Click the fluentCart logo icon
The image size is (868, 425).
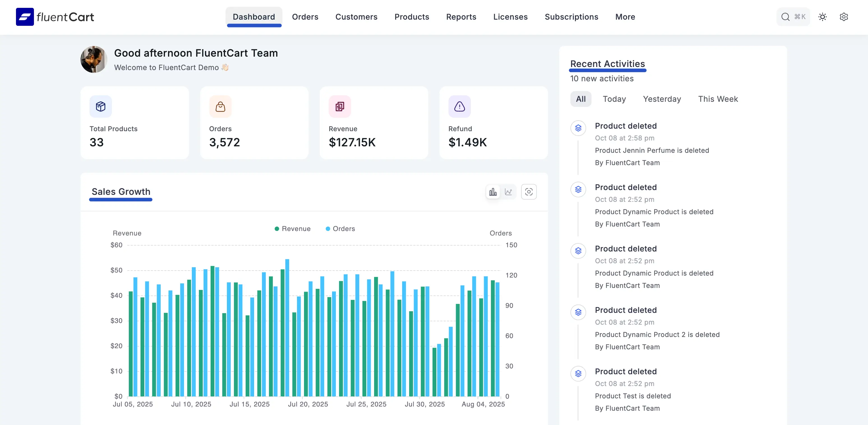tap(25, 17)
